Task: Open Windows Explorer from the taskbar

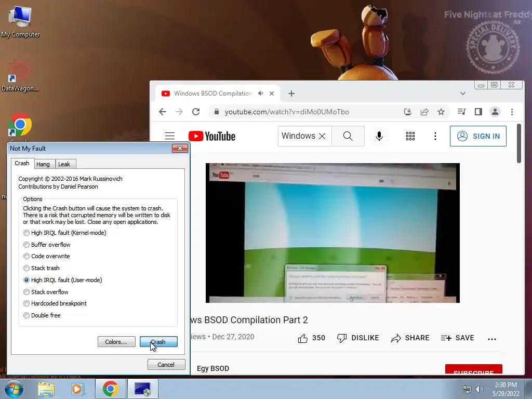Action: click(x=46, y=389)
